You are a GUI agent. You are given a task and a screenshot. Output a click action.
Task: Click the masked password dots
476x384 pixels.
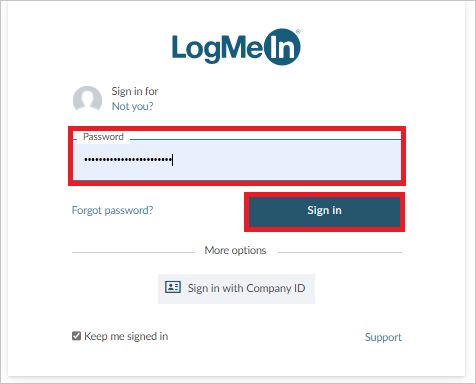point(128,160)
